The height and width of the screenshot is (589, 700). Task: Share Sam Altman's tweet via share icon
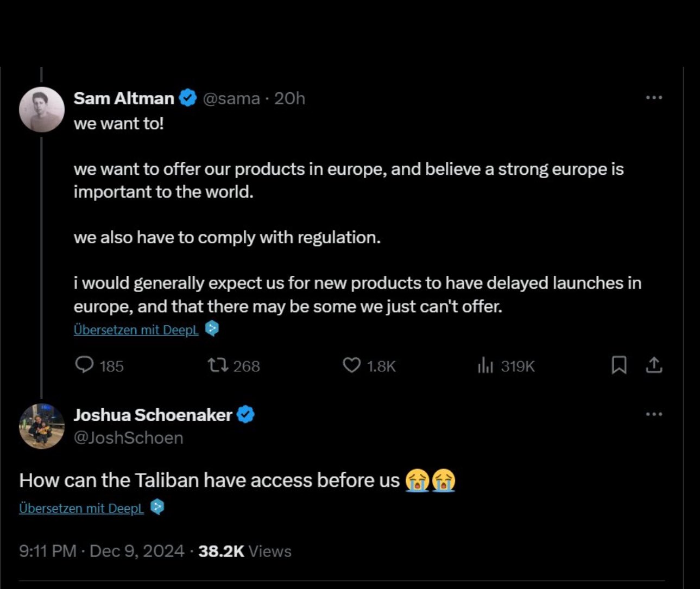click(x=654, y=365)
